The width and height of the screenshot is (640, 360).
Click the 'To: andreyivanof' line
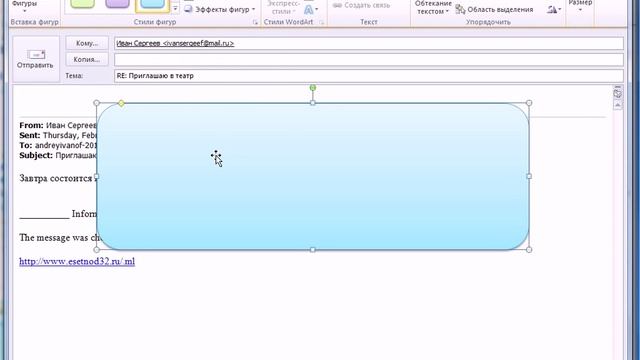click(x=58, y=145)
